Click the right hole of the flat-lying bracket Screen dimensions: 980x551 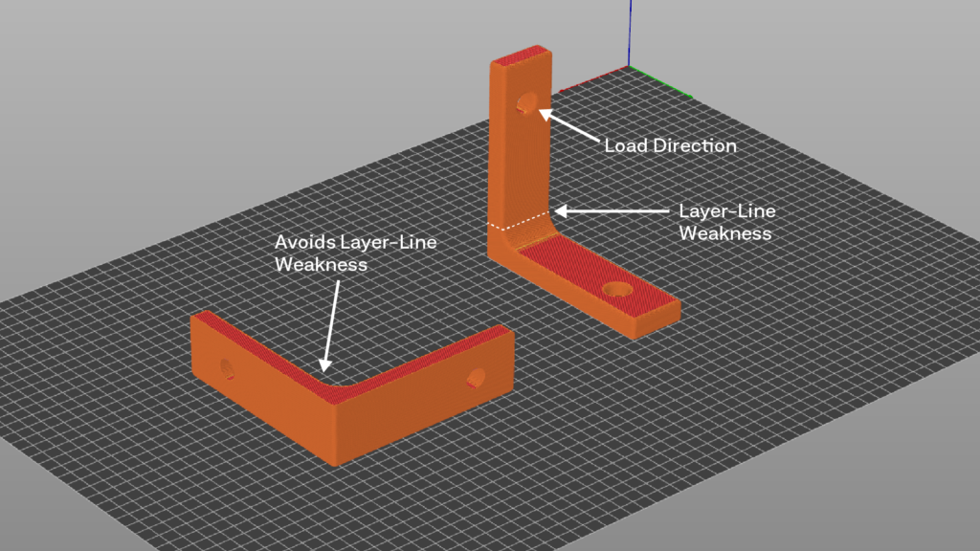(x=476, y=379)
